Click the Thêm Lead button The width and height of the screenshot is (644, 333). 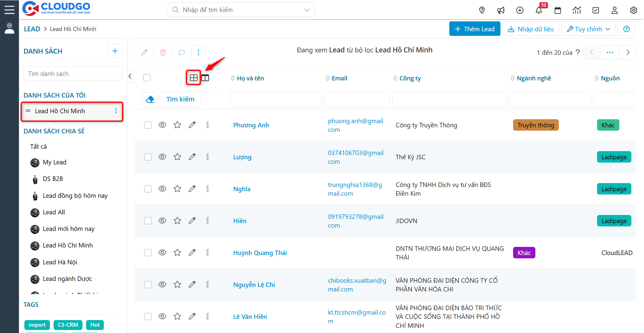click(475, 29)
